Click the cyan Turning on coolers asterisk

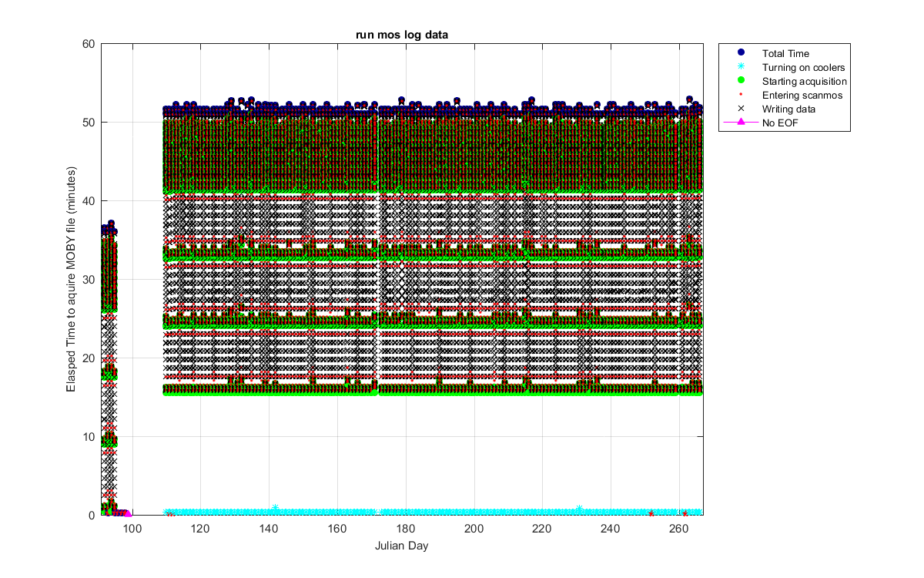(x=740, y=67)
